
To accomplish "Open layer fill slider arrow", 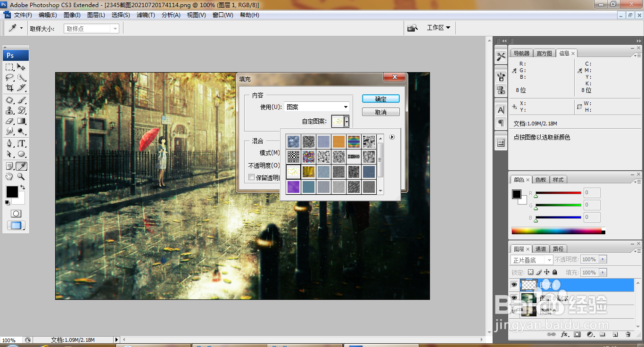I will click(x=603, y=273).
